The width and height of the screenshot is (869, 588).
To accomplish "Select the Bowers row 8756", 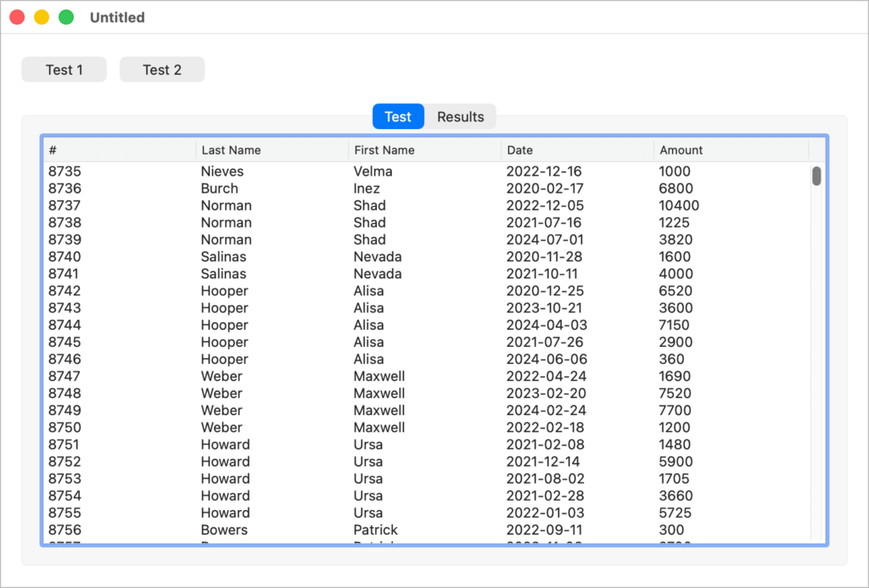I will tap(224, 529).
